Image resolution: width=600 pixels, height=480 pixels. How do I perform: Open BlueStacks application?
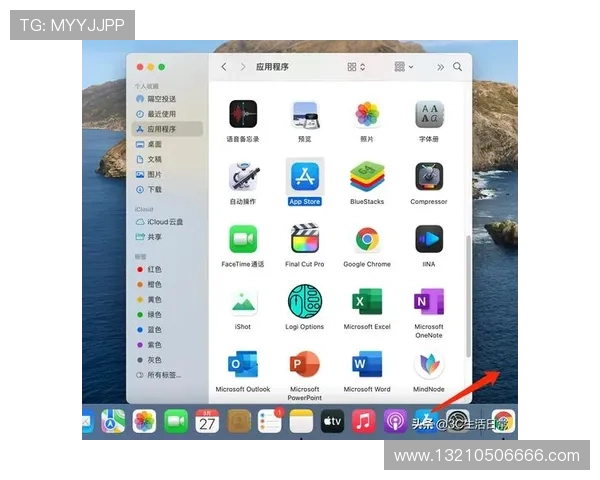pyautogui.click(x=367, y=176)
